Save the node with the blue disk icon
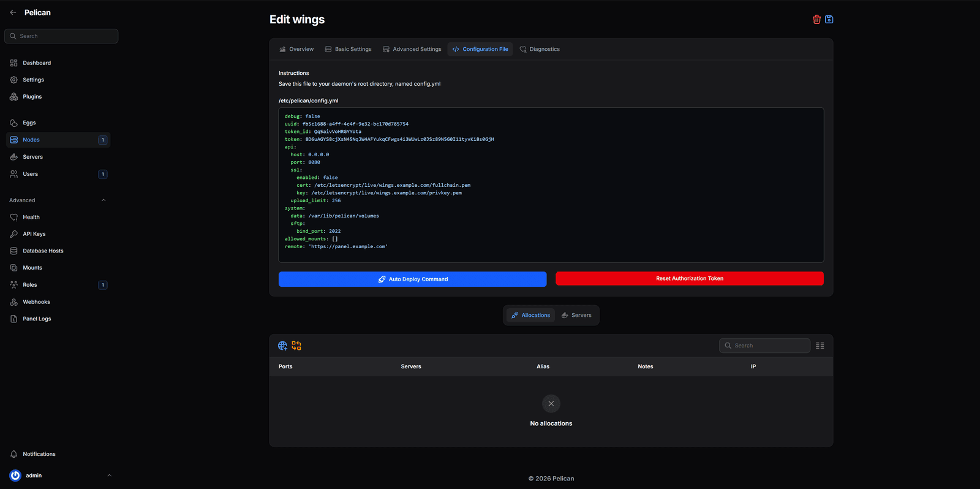980x489 pixels. click(829, 20)
